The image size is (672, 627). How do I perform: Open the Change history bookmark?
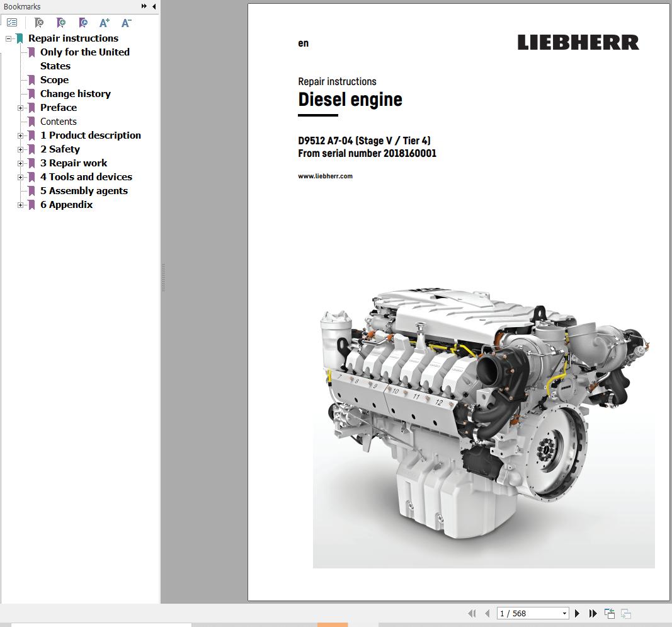[75, 93]
